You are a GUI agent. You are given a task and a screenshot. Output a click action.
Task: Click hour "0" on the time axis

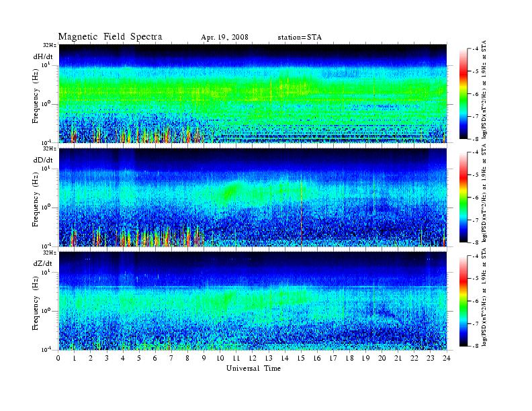point(58,358)
